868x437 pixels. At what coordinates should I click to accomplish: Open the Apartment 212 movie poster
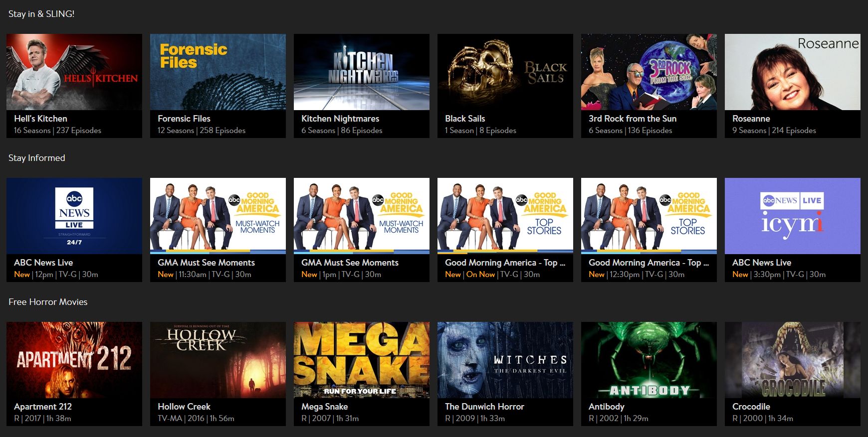74,360
